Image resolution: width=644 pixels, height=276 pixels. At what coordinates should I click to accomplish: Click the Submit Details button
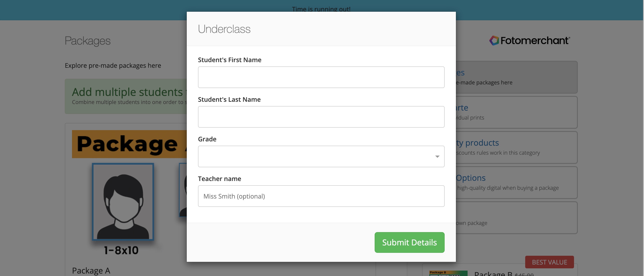[x=410, y=242]
